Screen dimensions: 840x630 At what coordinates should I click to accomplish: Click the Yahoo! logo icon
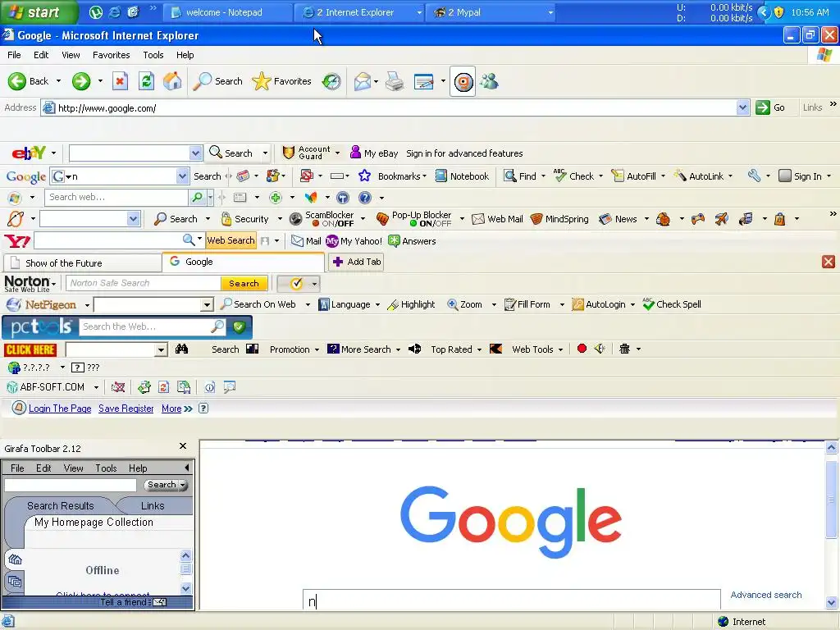[17, 241]
